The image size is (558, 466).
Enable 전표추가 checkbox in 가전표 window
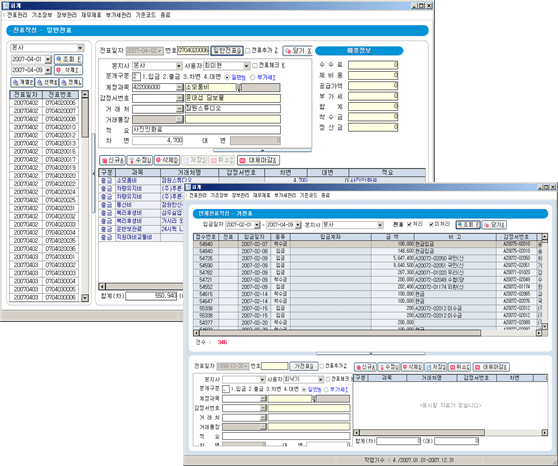[322, 366]
